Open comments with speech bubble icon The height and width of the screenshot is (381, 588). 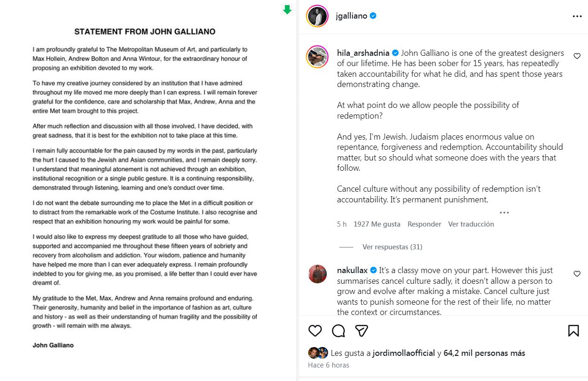coord(338,331)
